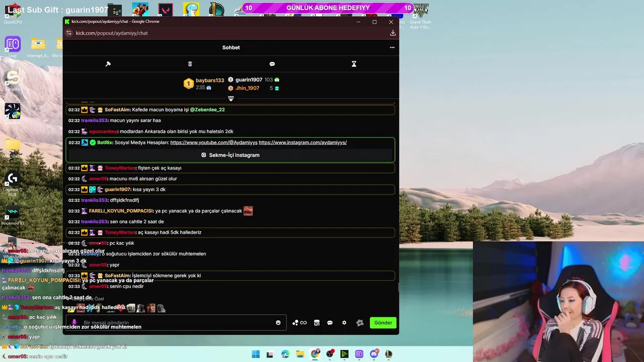Open Task View on the taskbar
The height and width of the screenshot is (362, 644).
point(270,354)
